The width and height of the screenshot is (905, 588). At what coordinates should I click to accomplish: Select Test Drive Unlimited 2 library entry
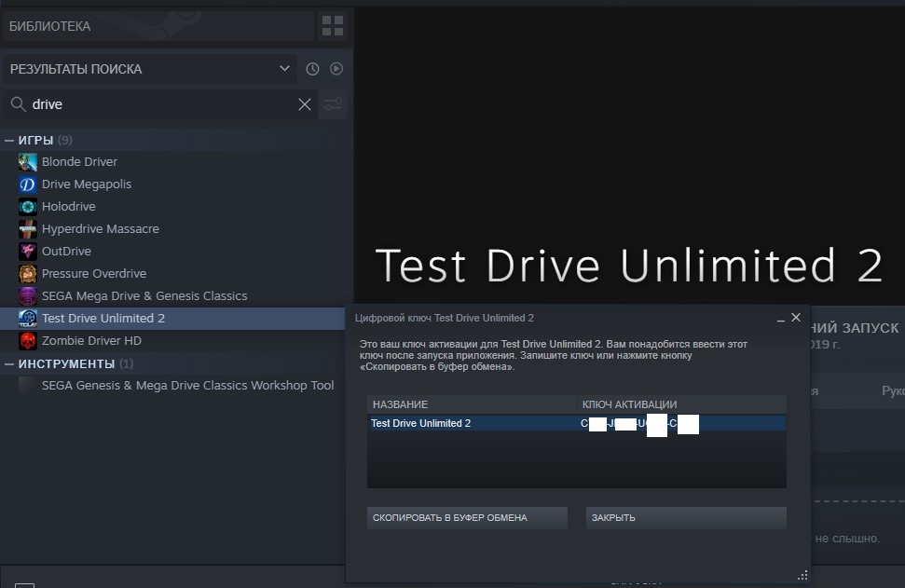tap(174, 319)
